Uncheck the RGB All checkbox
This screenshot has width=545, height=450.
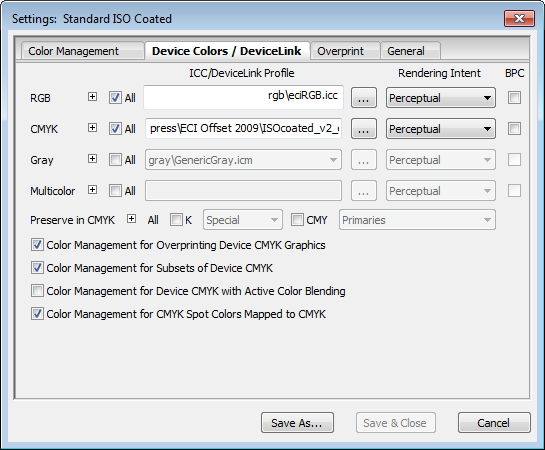tap(115, 98)
